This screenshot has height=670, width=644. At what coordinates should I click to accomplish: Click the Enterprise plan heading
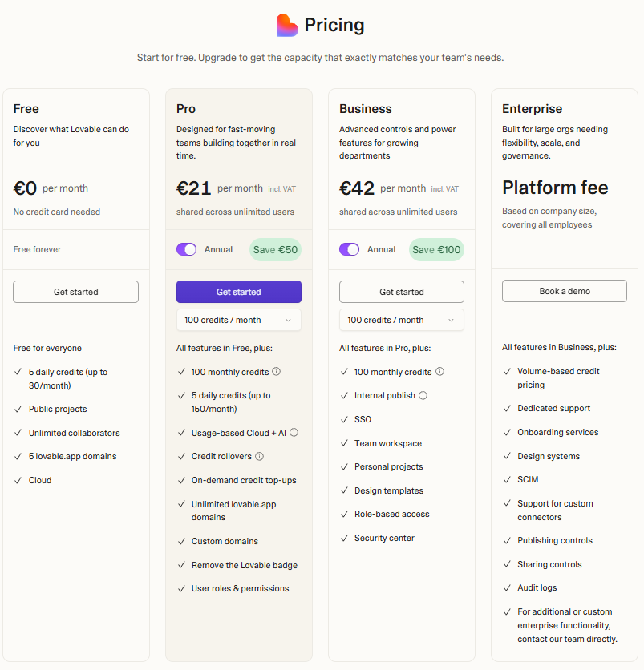[532, 109]
